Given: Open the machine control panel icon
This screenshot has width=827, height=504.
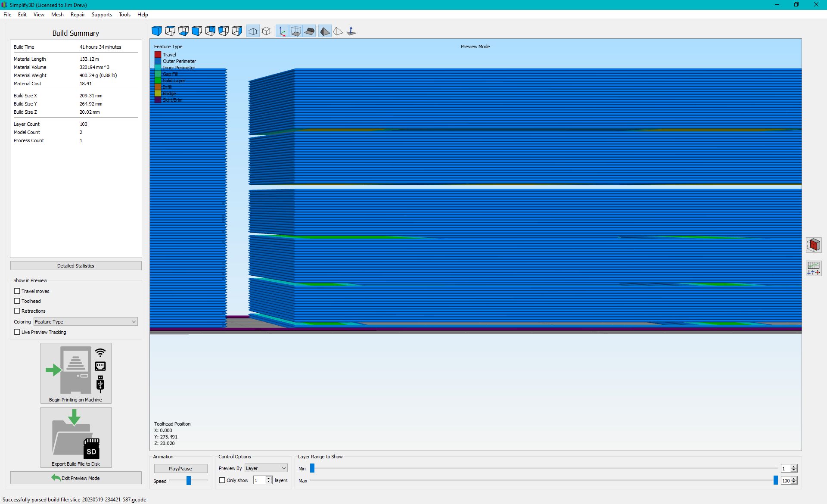Looking at the screenshot, I should (814, 268).
